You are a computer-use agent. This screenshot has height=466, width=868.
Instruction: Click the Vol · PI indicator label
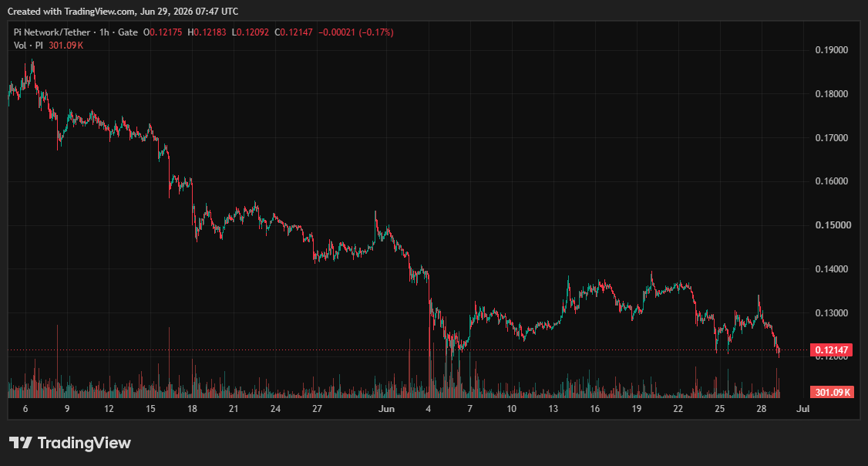point(29,46)
